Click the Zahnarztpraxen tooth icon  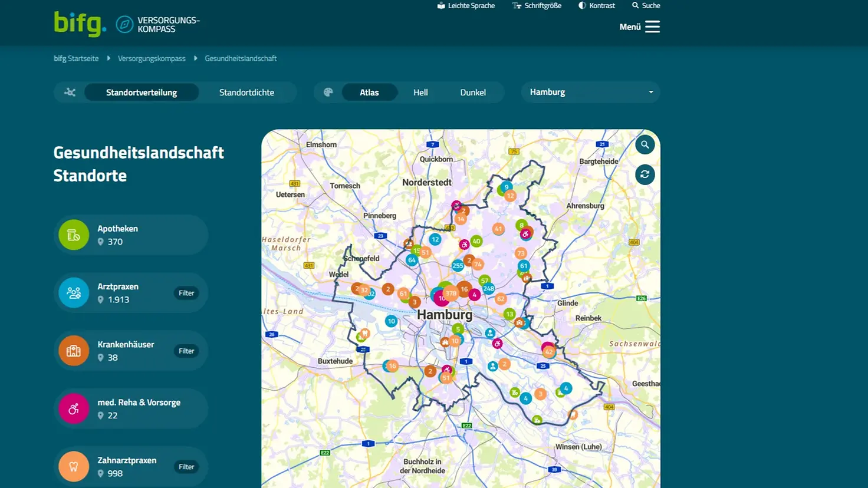(74, 466)
